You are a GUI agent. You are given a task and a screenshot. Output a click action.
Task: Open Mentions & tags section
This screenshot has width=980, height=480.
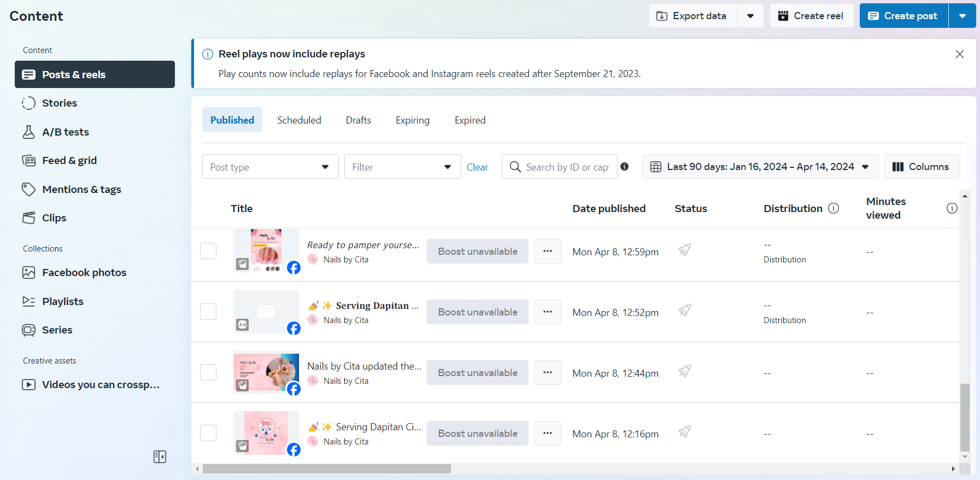[x=81, y=189]
